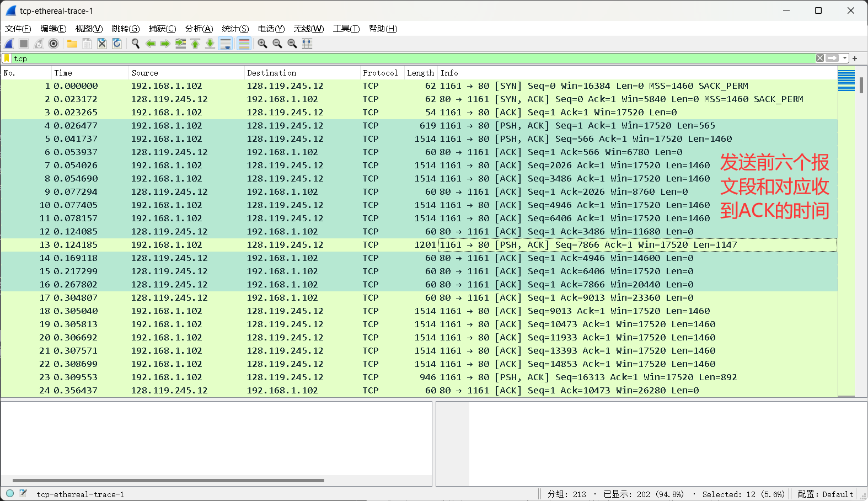Go forward in packet history arrow
This screenshot has height=501, width=868.
pyautogui.click(x=165, y=44)
